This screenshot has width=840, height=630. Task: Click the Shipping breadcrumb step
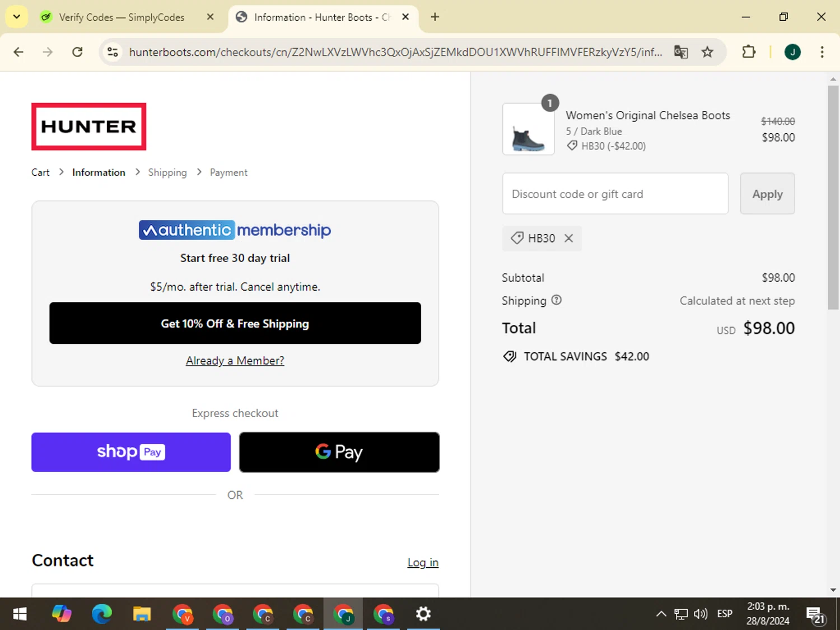tap(167, 172)
